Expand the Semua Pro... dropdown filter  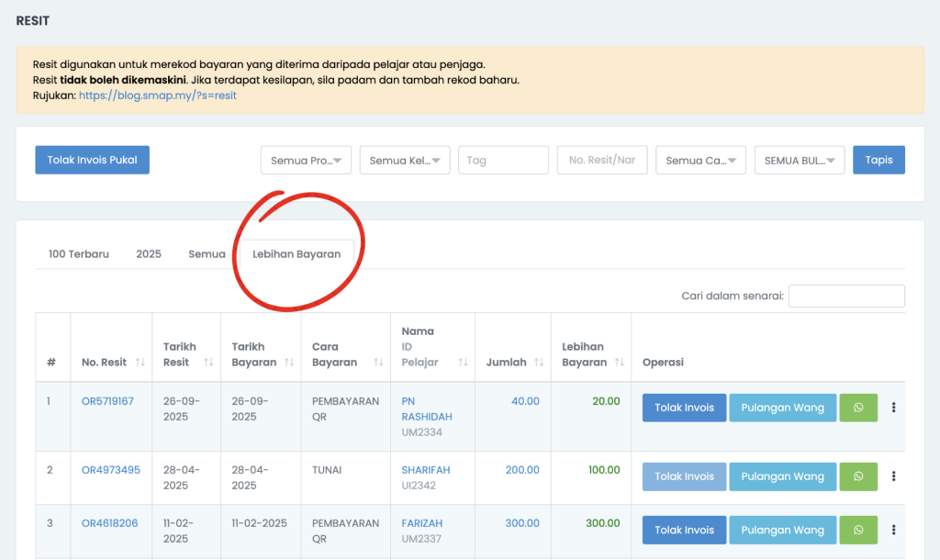click(306, 161)
